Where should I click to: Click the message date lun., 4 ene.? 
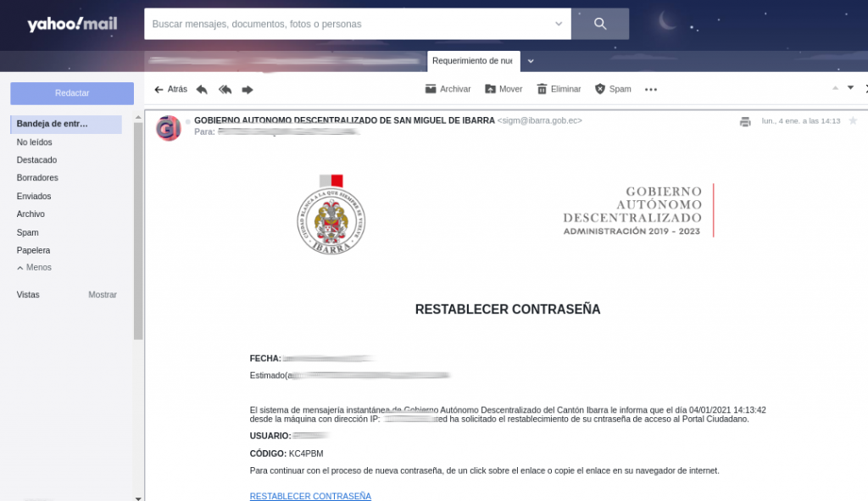801,120
